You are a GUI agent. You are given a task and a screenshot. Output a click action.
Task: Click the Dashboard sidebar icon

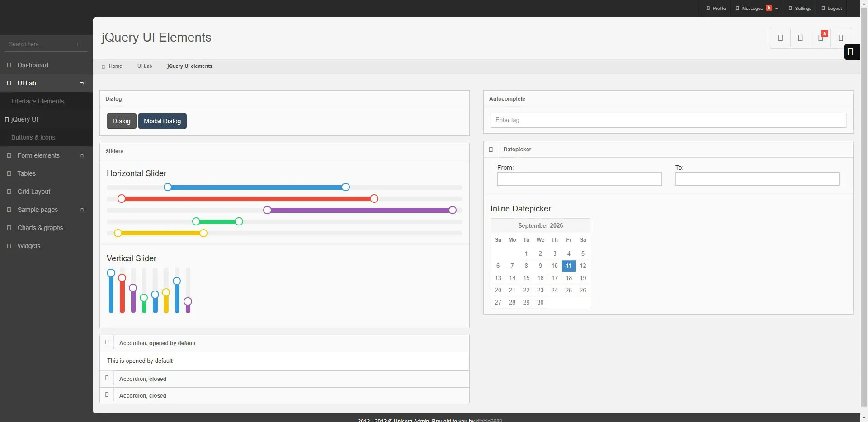9,65
